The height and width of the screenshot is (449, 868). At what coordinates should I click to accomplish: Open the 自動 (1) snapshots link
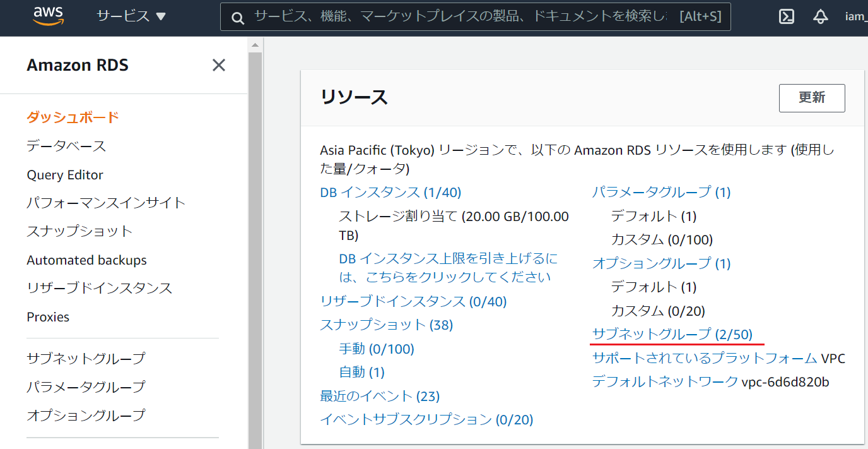pyautogui.click(x=361, y=372)
